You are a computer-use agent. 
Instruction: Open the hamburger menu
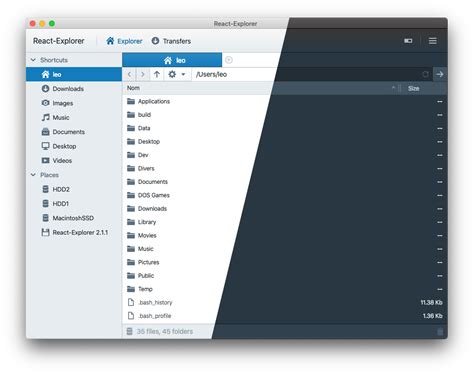(x=432, y=41)
